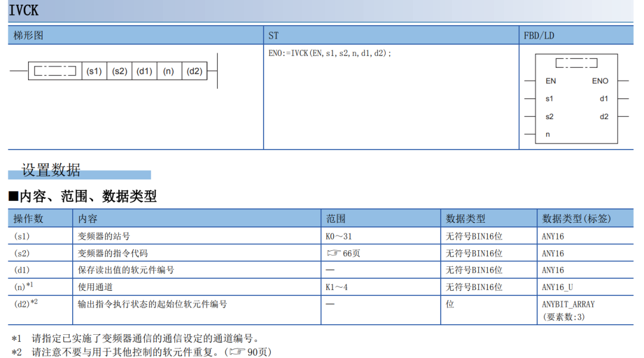
Task: Click the ANYBIT_ARRAY data type cell
Action: (x=568, y=304)
